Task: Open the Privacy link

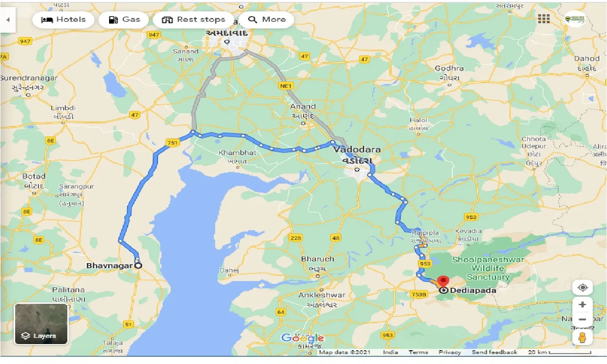Action: coord(450,352)
